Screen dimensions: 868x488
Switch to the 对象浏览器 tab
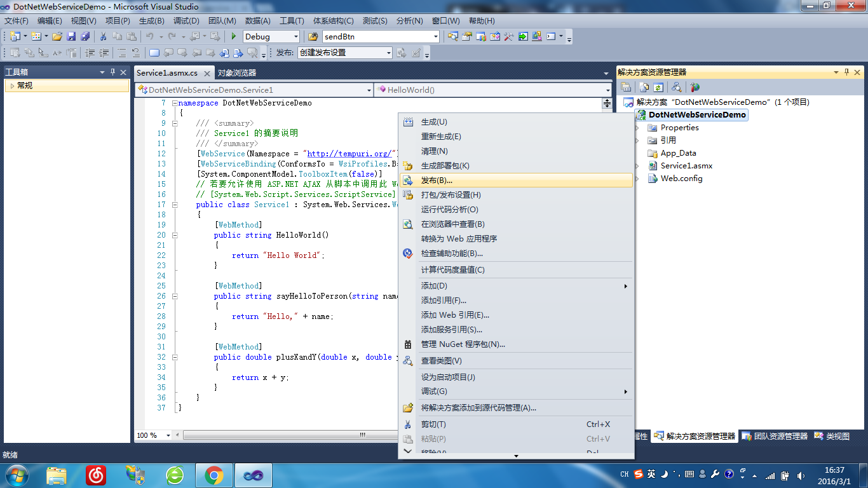[x=236, y=73]
